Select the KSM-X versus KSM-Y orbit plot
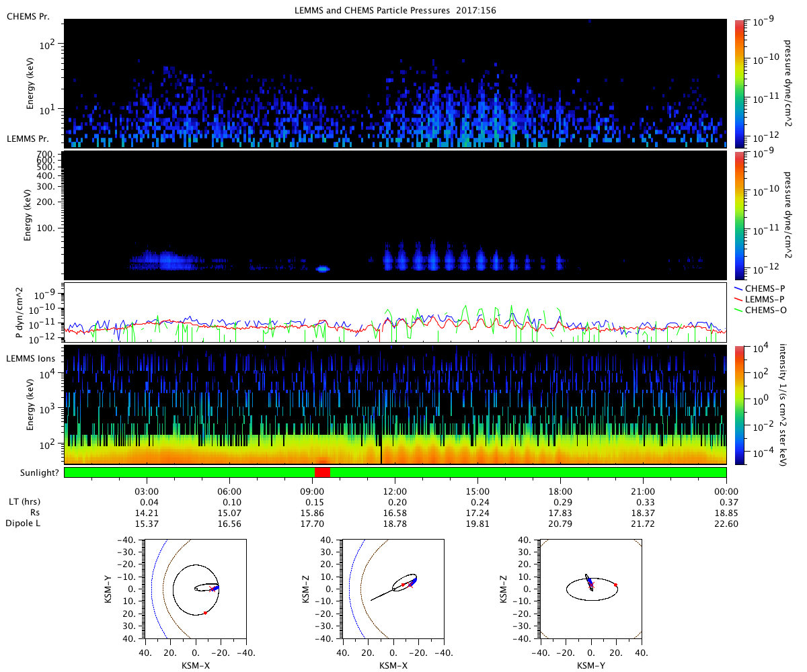Image resolution: width=807 pixels, height=672 pixels. coord(196,589)
